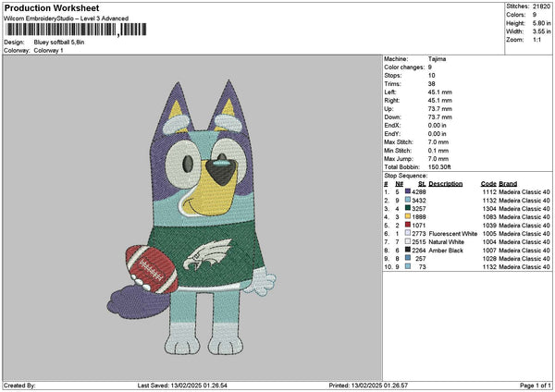Screen dimensions: 555x392
Task: Click the 'Stop Sequence:' heading
Action: [406, 176]
